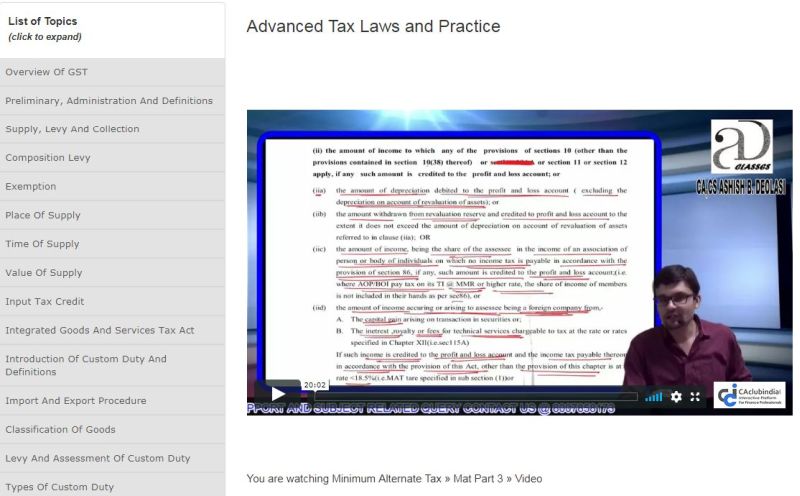
Task: Open Import And Export Procedure topic
Action: (76, 401)
